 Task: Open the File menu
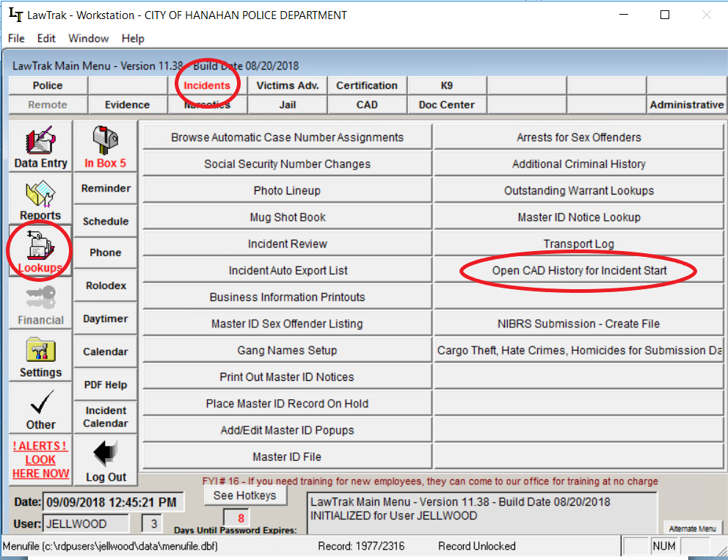pyautogui.click(x=16, y=39)
